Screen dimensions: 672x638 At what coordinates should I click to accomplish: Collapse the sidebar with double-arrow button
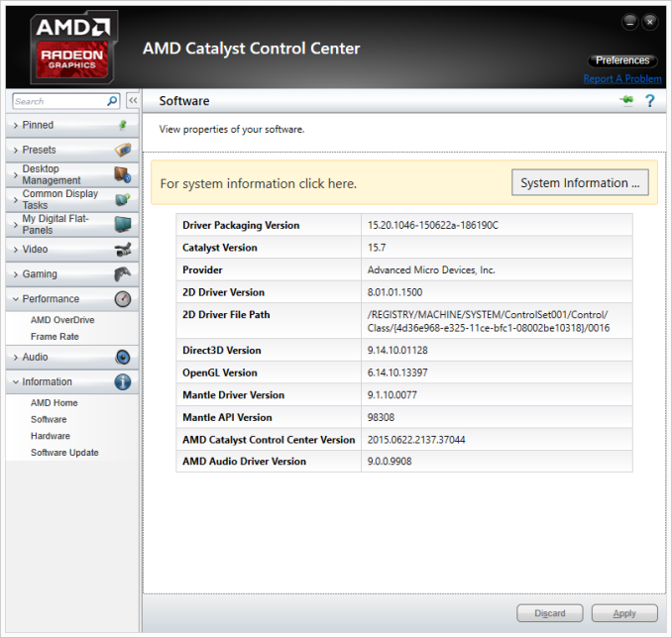(133, 101)
